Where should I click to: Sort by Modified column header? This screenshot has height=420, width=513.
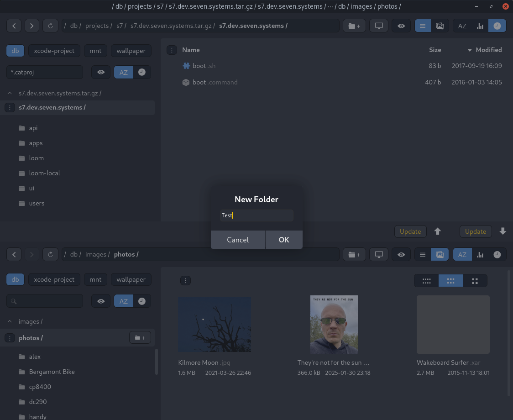(x=489, y=50)
